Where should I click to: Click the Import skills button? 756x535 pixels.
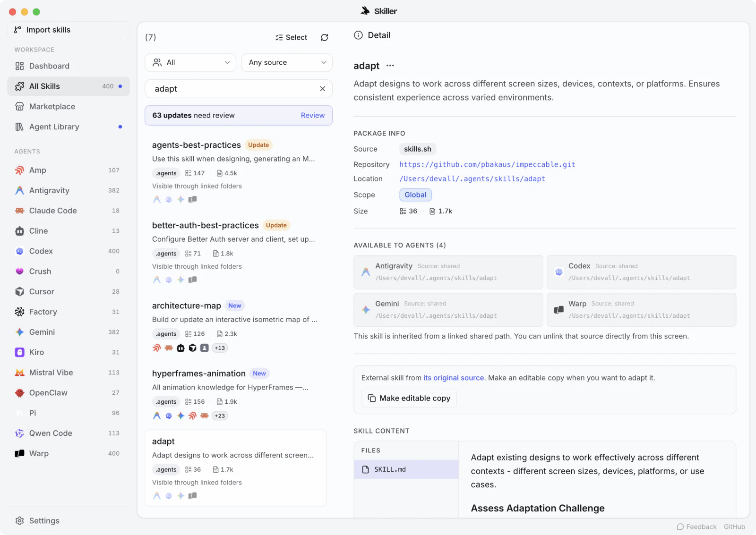click(x=69, y=30)
